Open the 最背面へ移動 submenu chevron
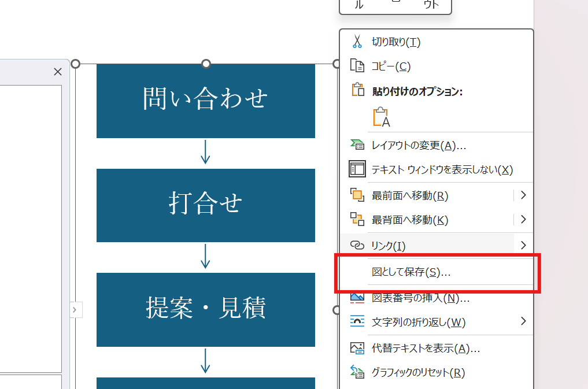Viewport: 588px width, 389px height. [523, 220]
